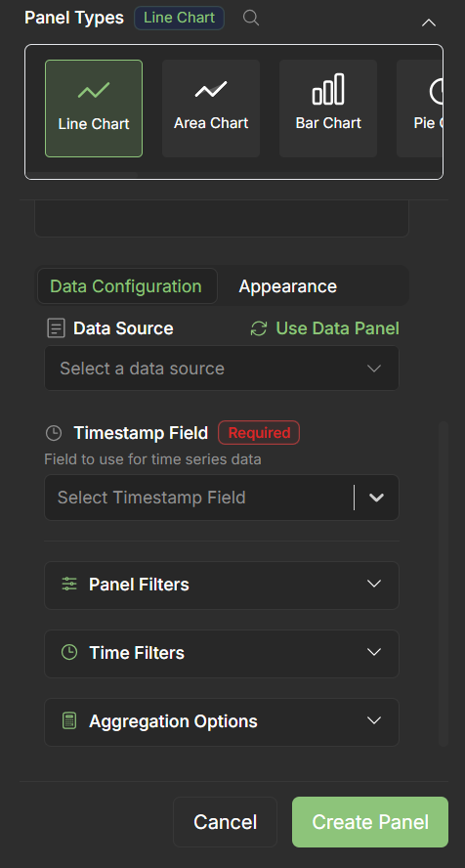Viewport: 465px width, 868px height.
Task: Open the Timestamp Field dropdown arrow
Action: pos(376,498)
